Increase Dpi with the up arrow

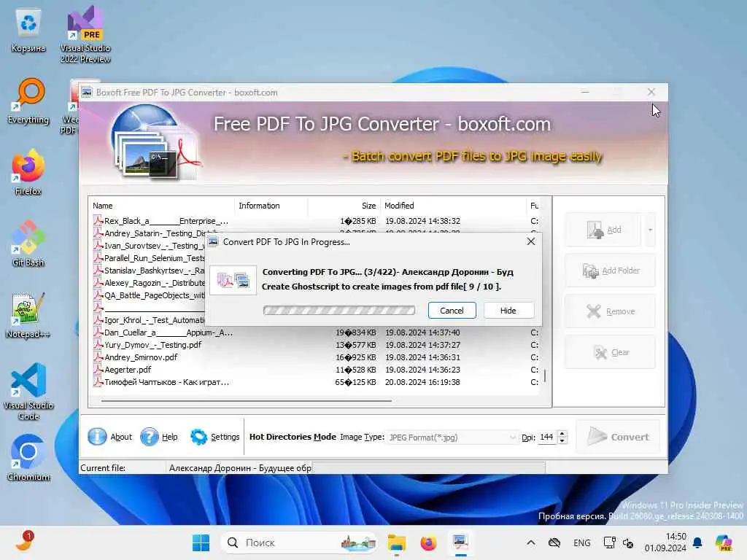562,434
